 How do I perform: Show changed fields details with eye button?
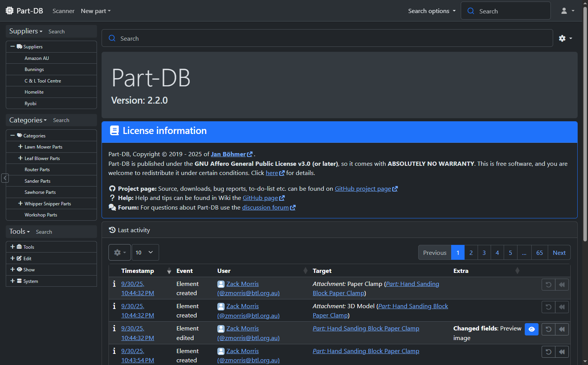[x=532, y=329]
